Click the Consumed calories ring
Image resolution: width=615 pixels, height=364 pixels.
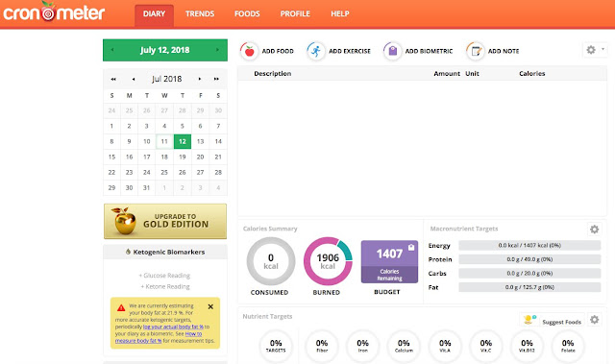point(271,262)
